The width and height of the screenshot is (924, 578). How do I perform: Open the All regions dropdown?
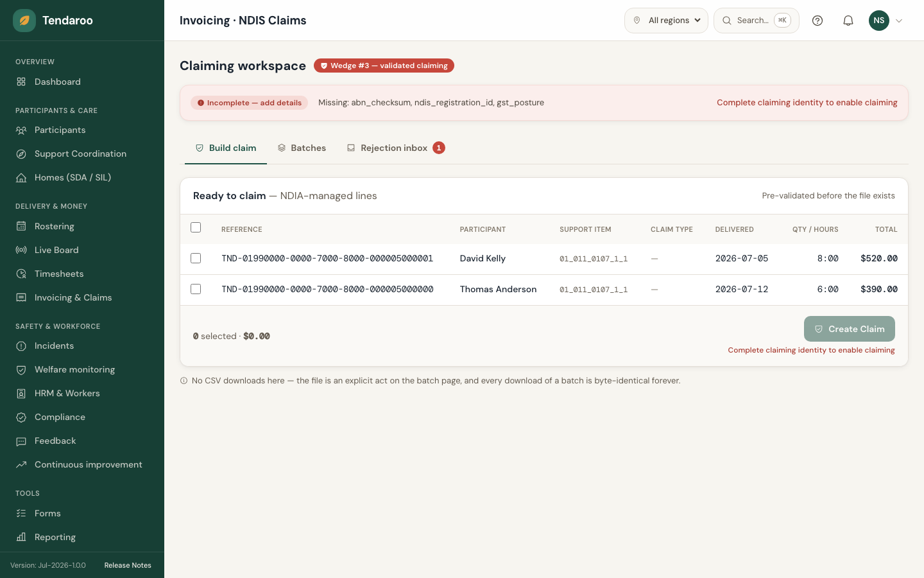[666, 21]
